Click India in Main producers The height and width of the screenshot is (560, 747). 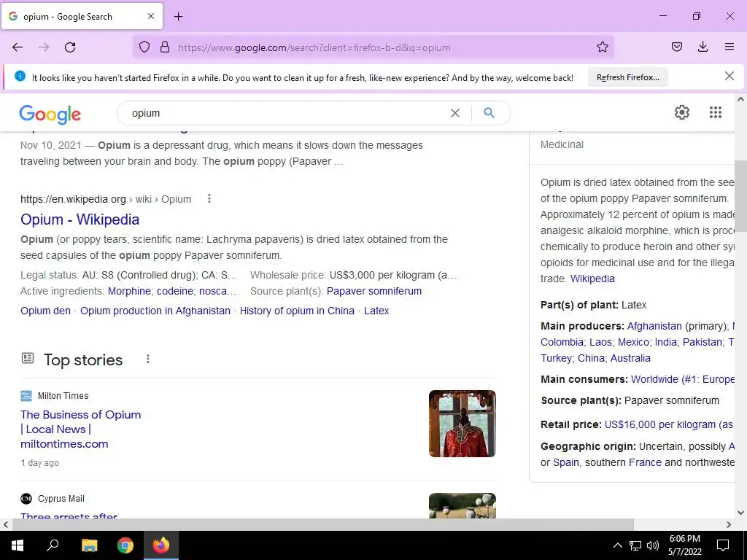pos(665,343)
